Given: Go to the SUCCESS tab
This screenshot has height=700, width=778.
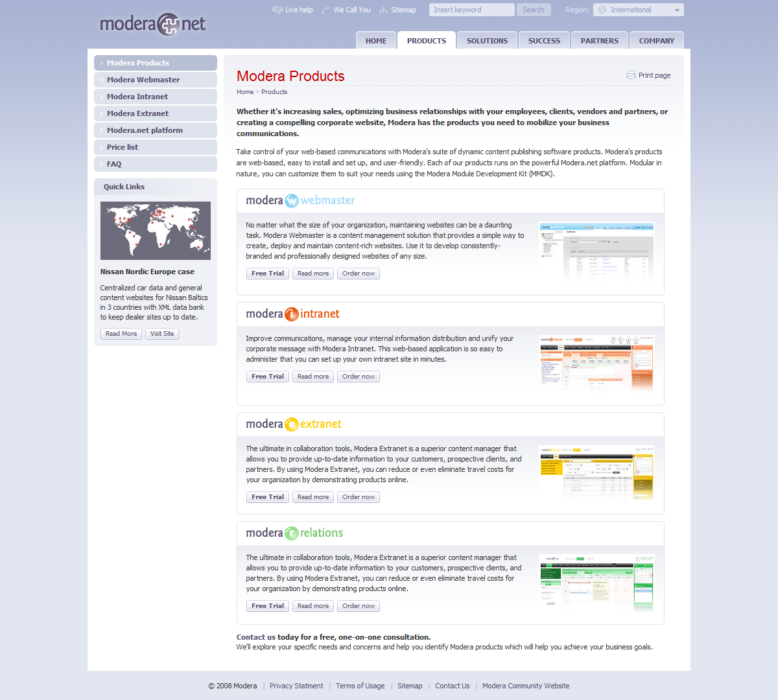Looking at the screenshot, I should tap(544, 40).
